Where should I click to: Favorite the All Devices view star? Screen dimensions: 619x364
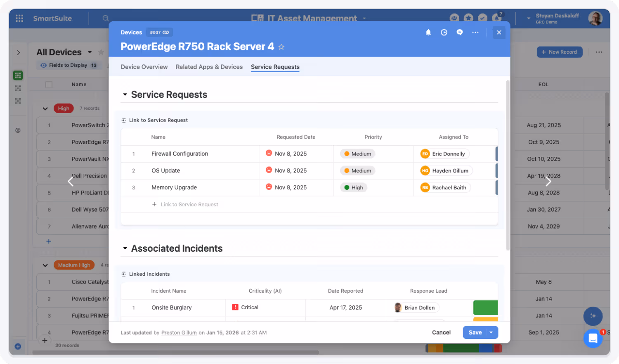[101, 52]
